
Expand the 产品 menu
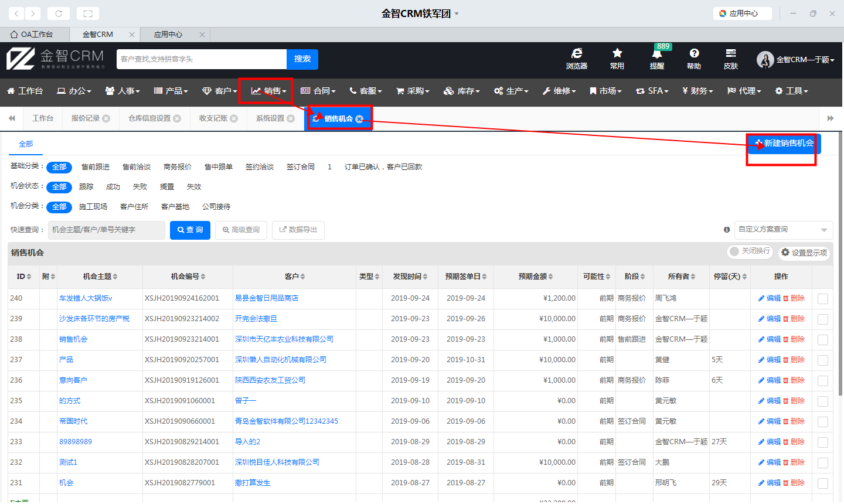(171, 91)
